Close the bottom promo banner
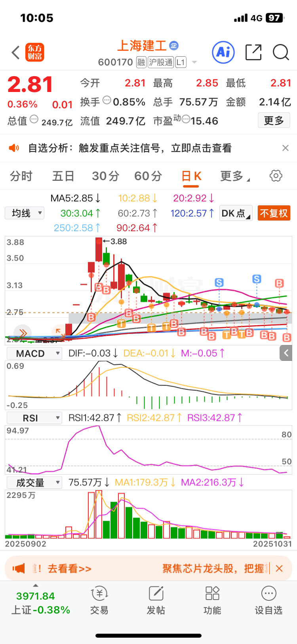 [x=279, y=569]
